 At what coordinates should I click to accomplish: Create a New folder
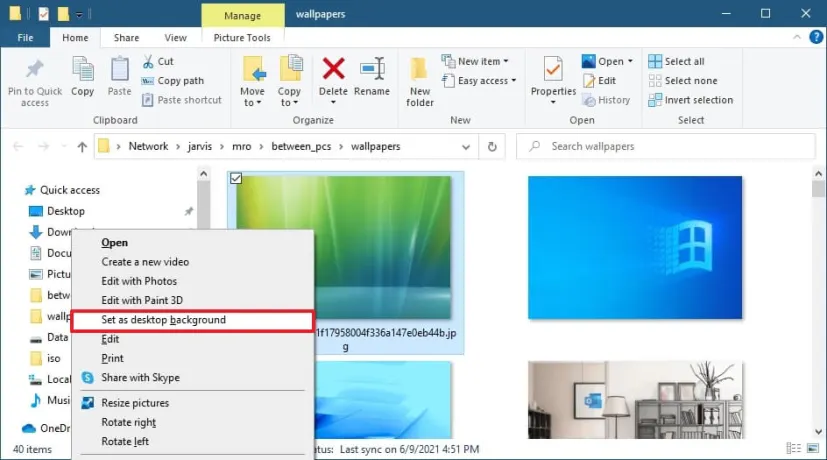[420, 82]
